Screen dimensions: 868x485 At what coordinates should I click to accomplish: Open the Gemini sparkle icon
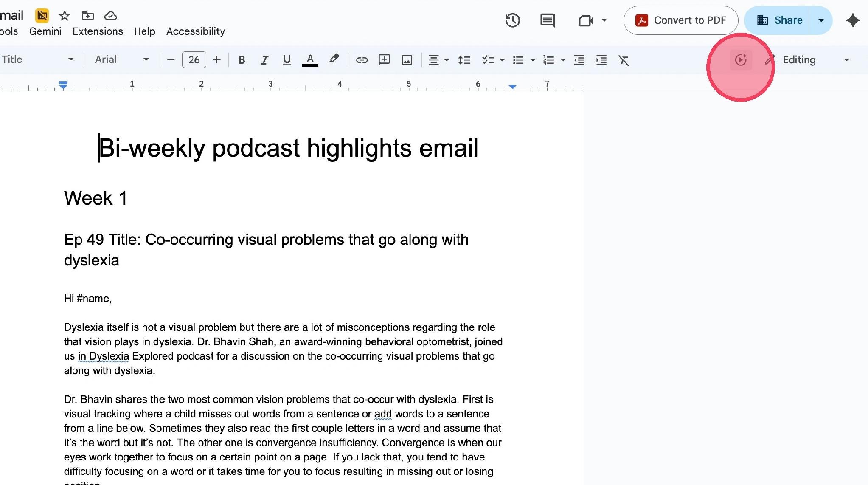pos(853,20)
